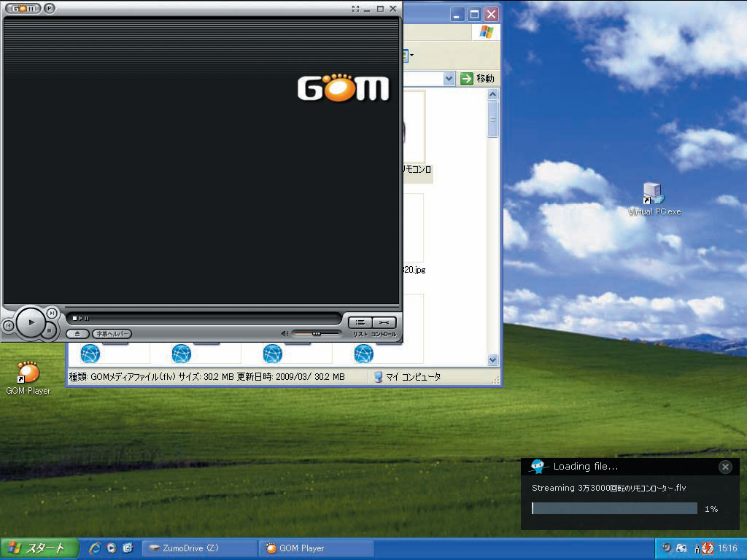Maximize the GOM Player window
Screen dimensions: 747x560
click(x=380, y=9)
